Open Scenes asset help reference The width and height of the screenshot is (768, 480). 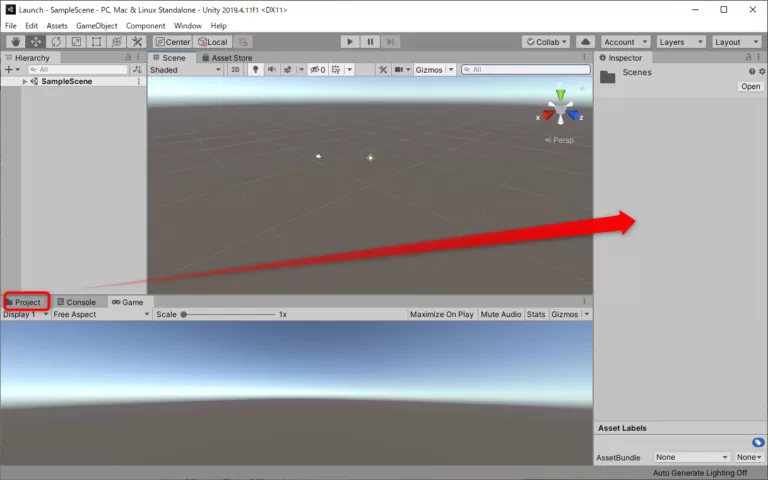click(x=752, y=72)
